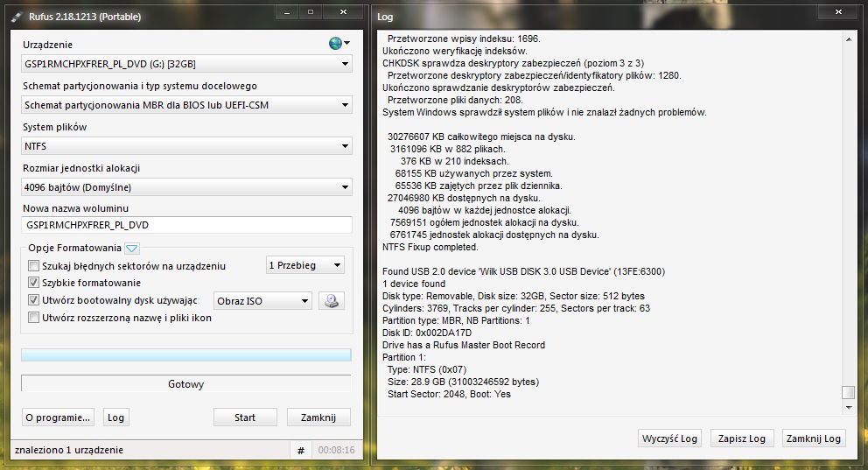Click the Log scrollbar thumb
Viewport: 868px width, 470px height.
coord(848,392)
